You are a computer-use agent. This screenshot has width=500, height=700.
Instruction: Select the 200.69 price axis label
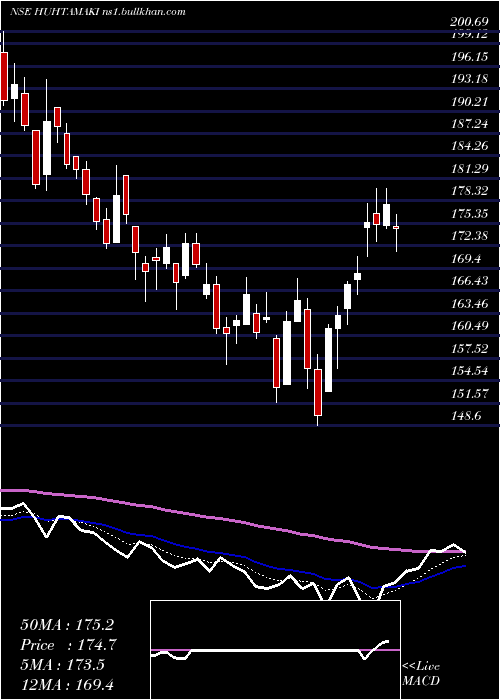tap(471, 21)
